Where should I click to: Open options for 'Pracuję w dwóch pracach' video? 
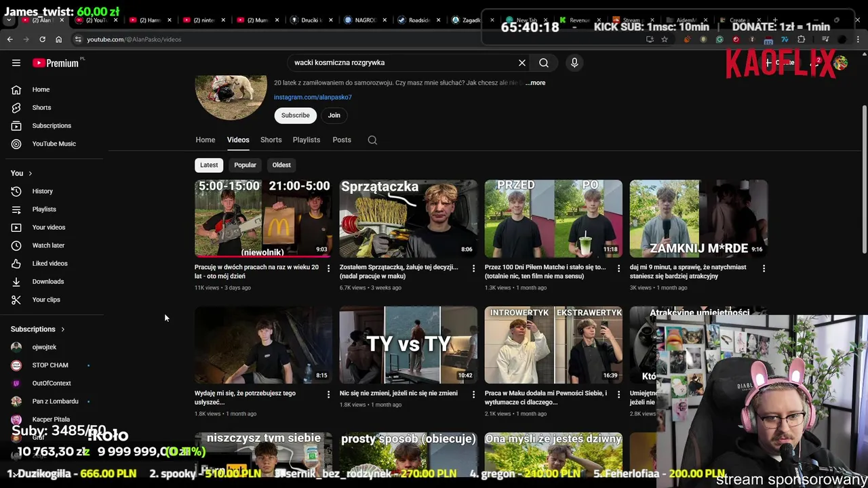[328, 268]
